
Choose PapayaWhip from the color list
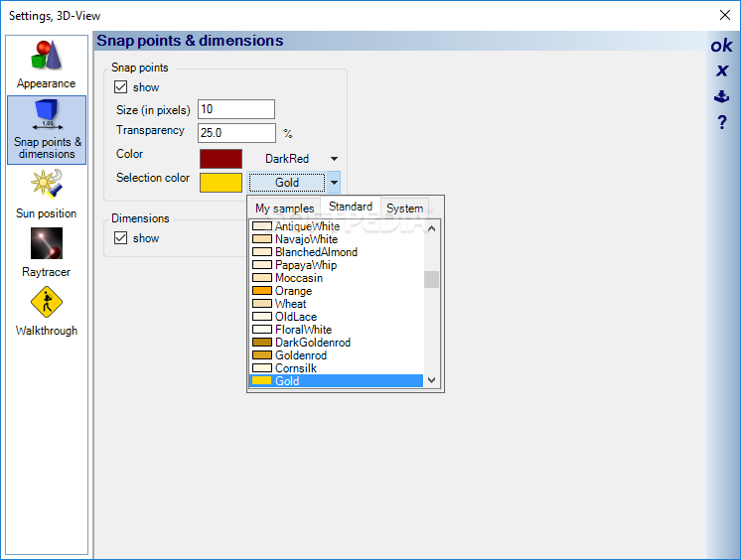tap(336, 265)
